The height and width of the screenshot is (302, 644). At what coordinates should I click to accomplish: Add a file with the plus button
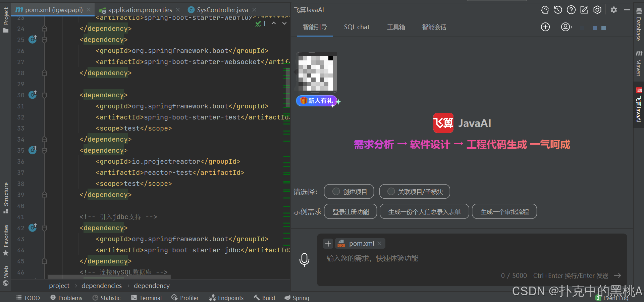click(328, 244)
